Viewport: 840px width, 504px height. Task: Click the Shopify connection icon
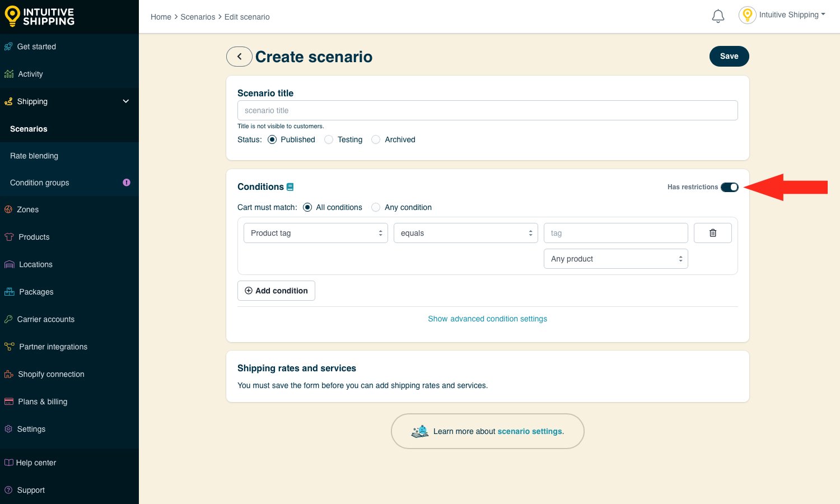tap(9, 374)
